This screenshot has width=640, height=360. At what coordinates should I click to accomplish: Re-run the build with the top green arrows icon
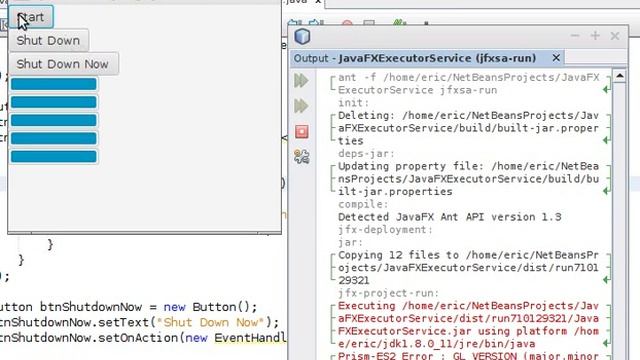301,80
